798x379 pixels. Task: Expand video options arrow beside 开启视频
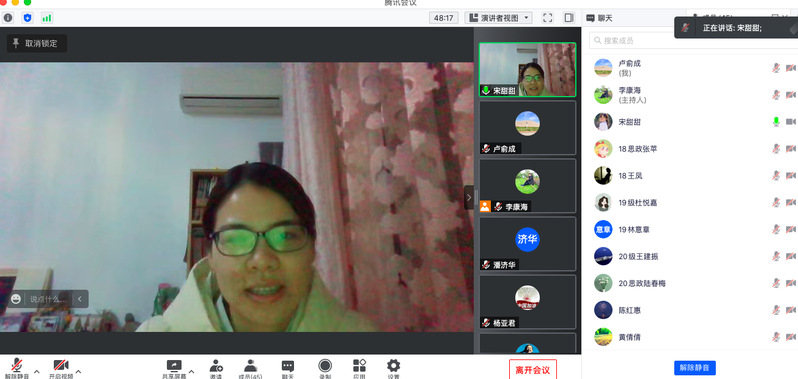(78, 371)
